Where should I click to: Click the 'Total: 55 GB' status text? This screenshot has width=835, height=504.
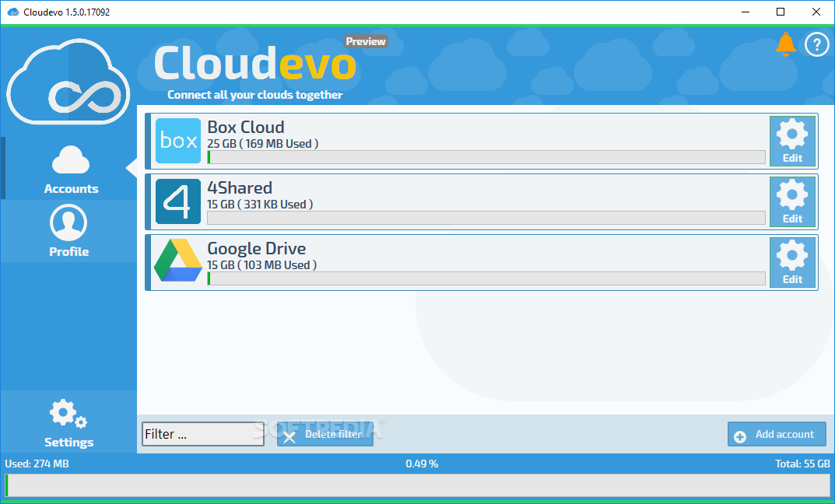[x=802, y=464]
